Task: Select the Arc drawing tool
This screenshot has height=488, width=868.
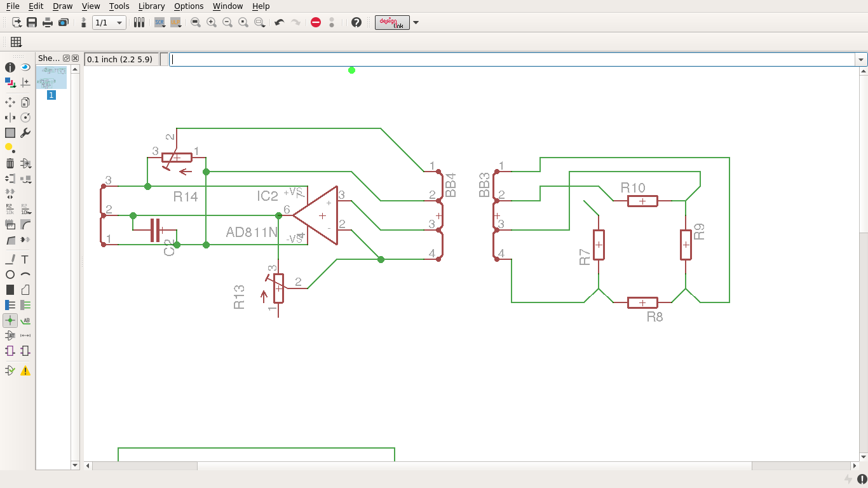Action: 25,274
